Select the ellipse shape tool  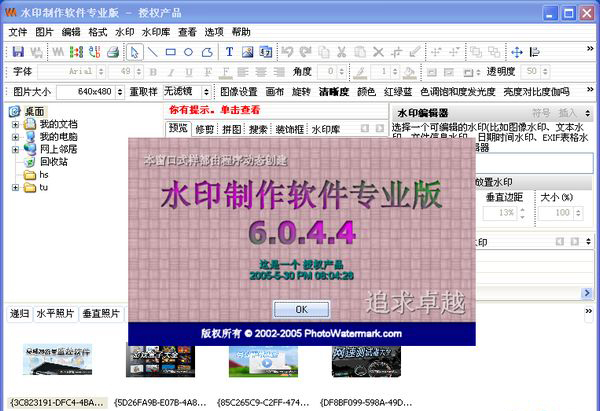[x=188, y=52]
